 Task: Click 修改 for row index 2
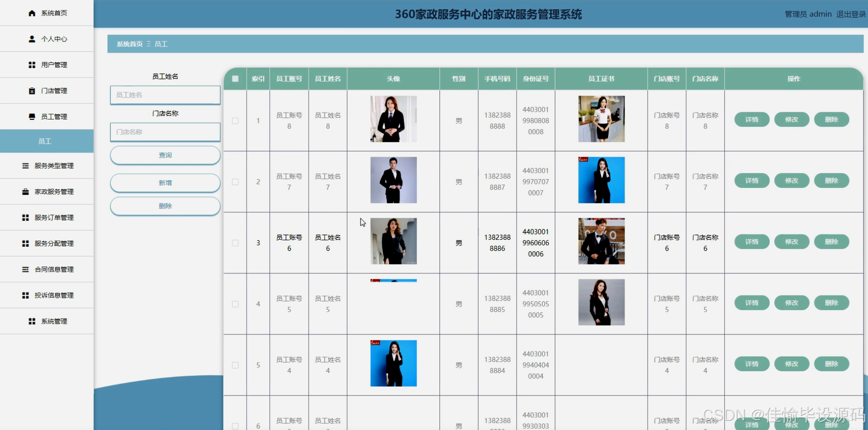792,181
